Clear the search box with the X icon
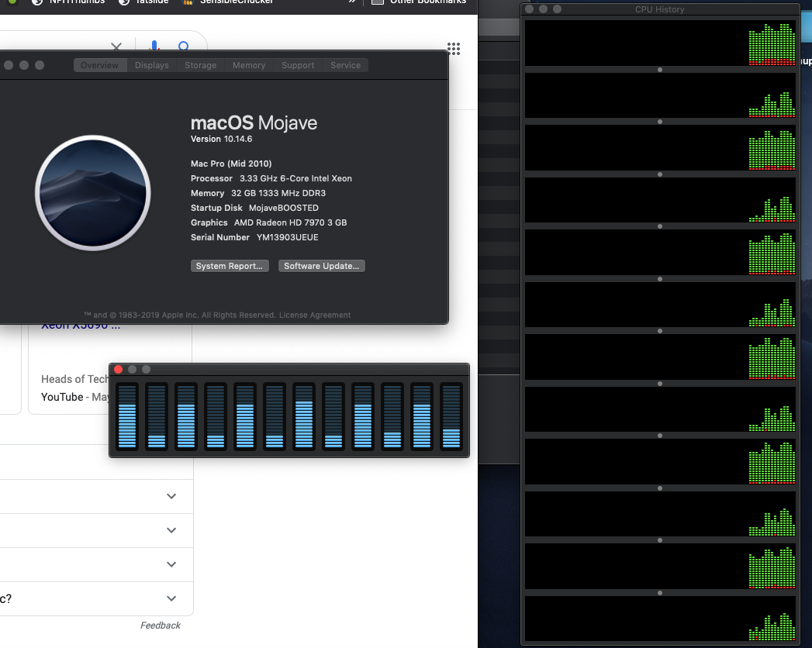Screen dimensions: 812x648 116,47
